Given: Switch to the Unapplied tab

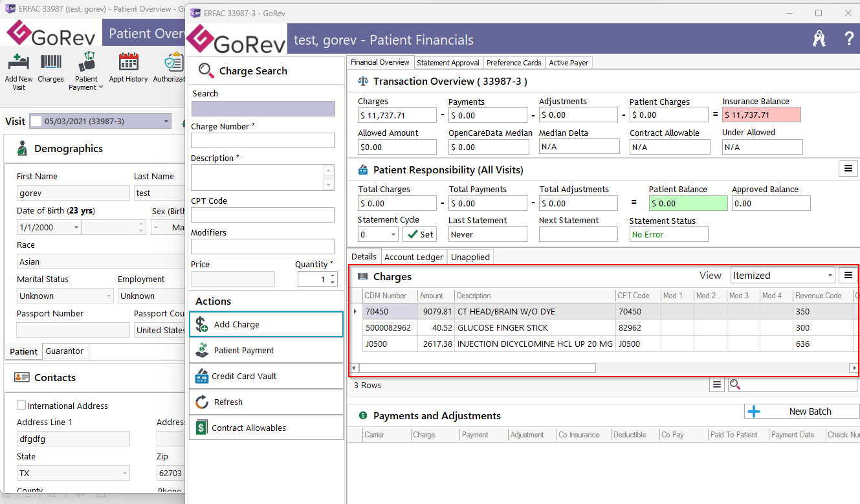Looking at the screenshot, I should [470, 257].
